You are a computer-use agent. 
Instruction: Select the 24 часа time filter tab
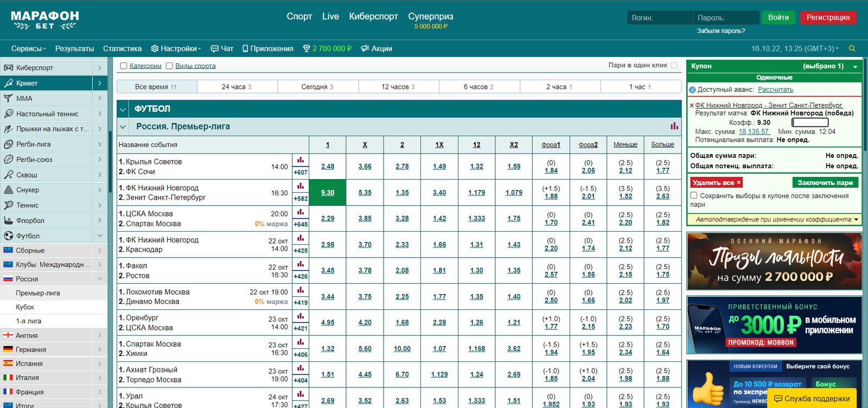pyautogui.click(x=237, y=87)
